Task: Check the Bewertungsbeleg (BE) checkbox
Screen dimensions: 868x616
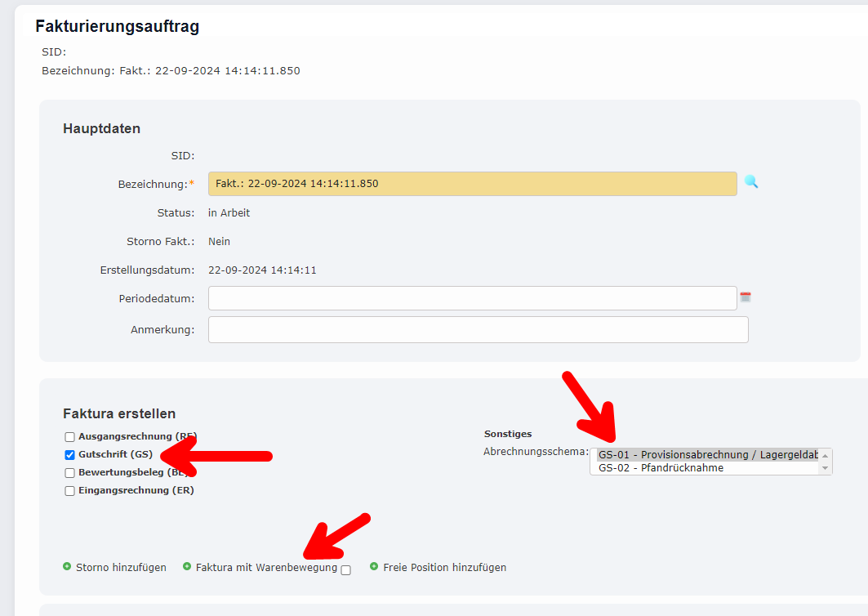Action: click(69, 472)
